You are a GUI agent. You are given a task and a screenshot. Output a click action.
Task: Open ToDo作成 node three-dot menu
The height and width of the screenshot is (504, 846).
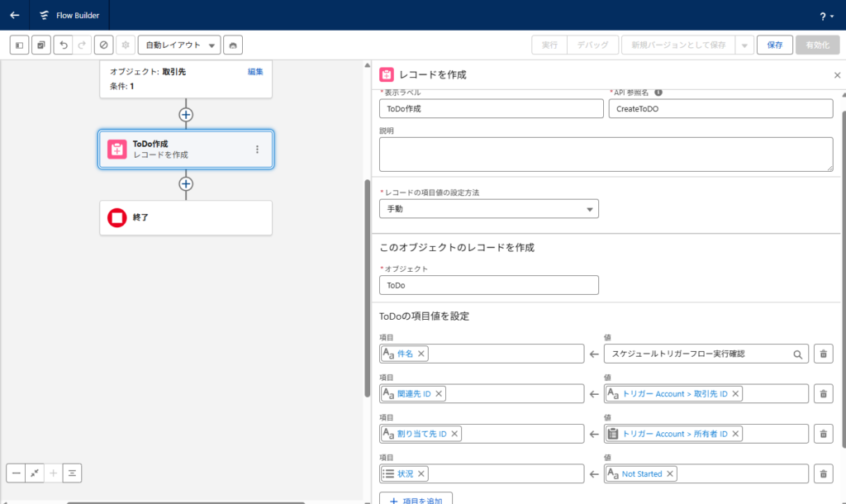pos(257,149)
